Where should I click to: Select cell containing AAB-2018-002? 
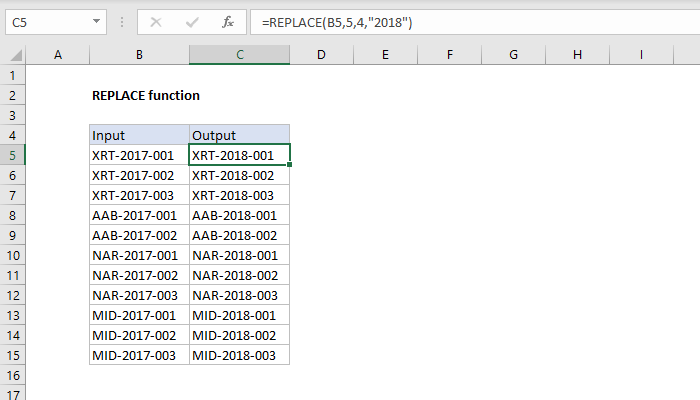click(239, 235)
